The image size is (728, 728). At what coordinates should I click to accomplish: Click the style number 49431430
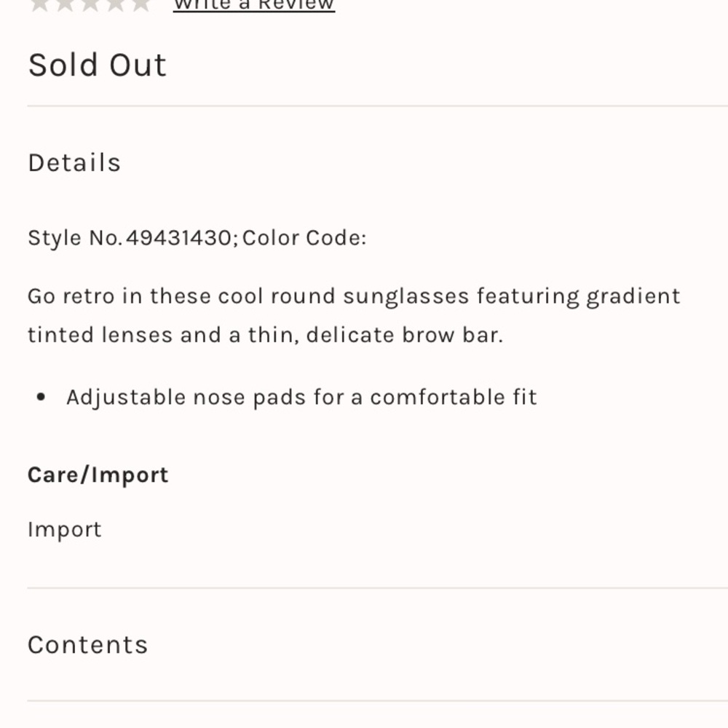[179, 238]
